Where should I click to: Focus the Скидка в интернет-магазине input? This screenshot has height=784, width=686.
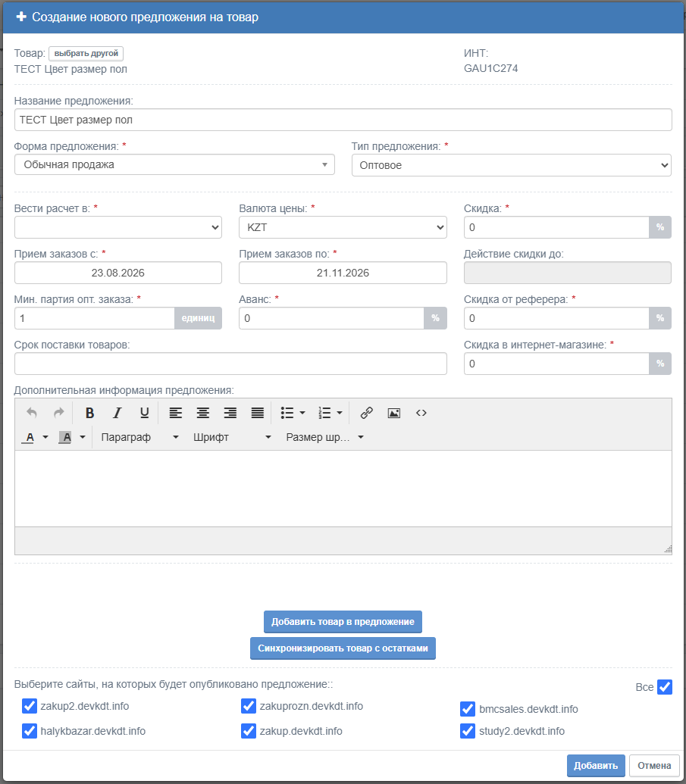coord(556,364)
